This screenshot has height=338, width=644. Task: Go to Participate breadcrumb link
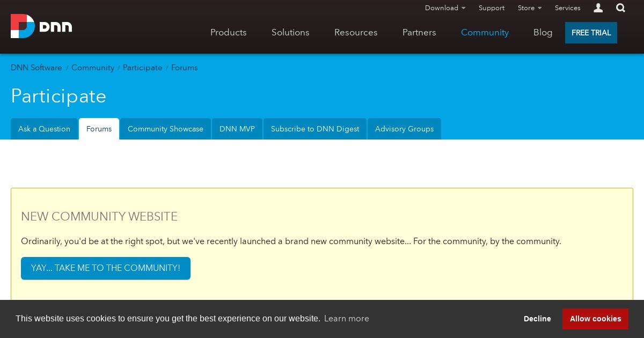coord(143,68)
